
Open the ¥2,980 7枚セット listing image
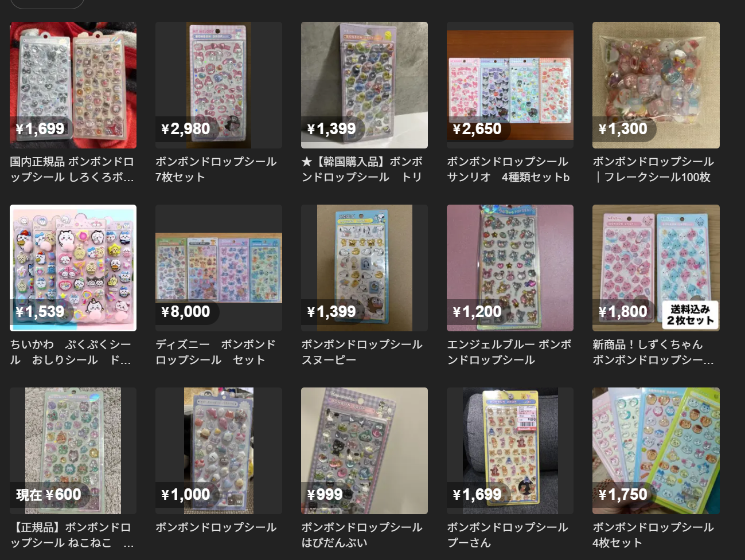coord(219,85)
